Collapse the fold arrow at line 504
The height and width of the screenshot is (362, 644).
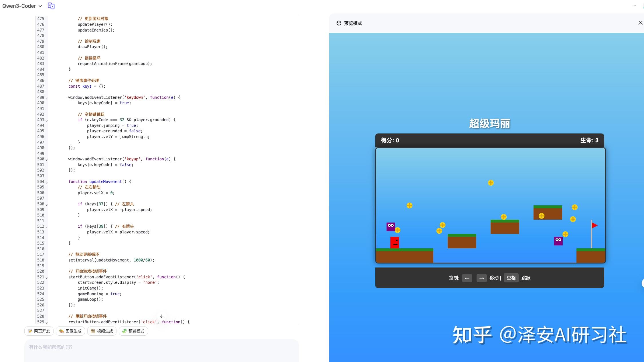(x=47, y=182)
